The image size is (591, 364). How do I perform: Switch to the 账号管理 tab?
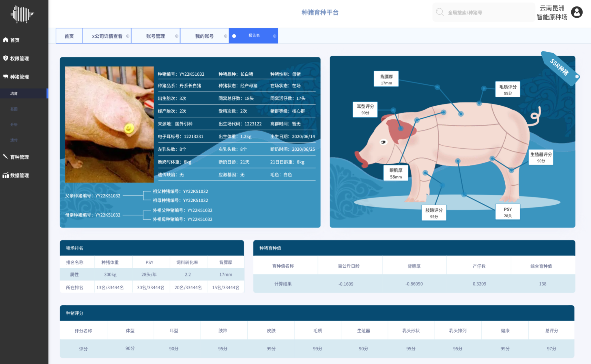pyautogui.click(x=155, y=36)
